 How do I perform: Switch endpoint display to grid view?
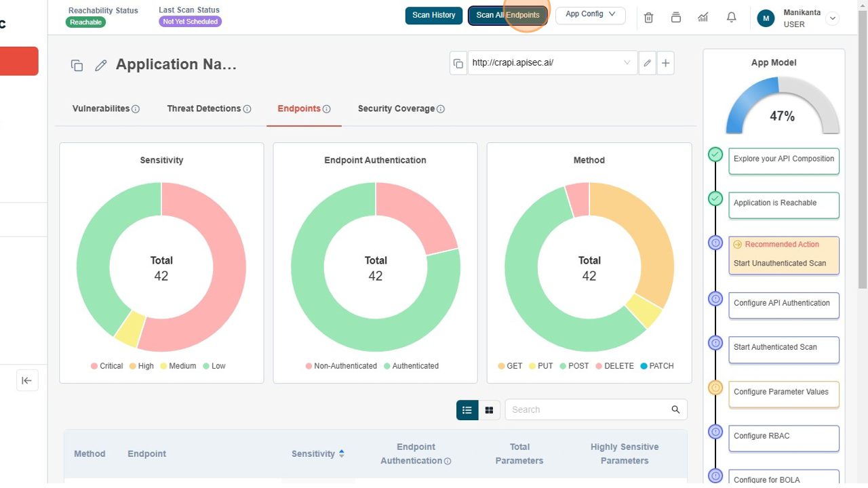[489, 409]
